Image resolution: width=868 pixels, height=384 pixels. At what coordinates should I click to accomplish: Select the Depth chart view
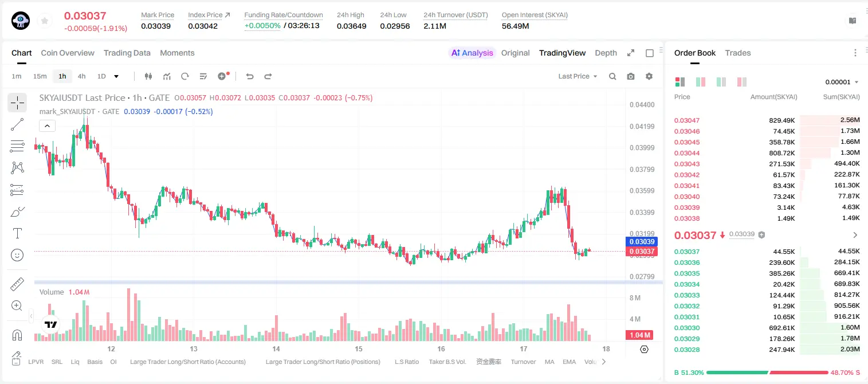pyautogui.click(x=606, y=53)
